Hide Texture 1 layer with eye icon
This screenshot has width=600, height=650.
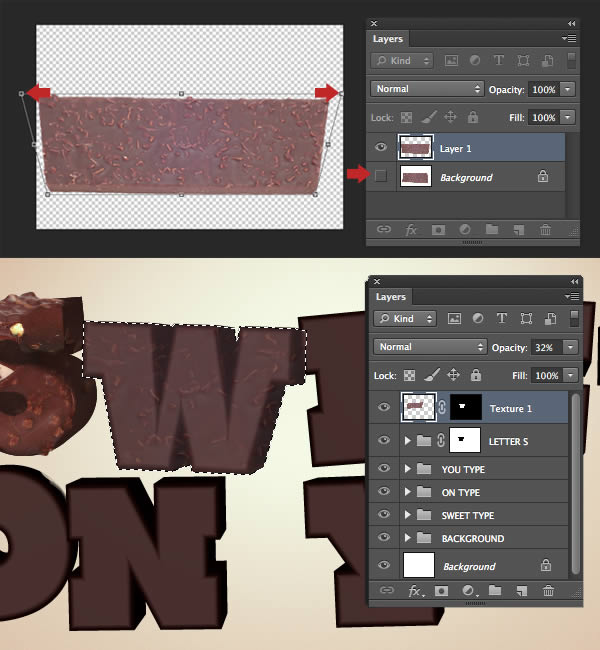pos(384,407)
